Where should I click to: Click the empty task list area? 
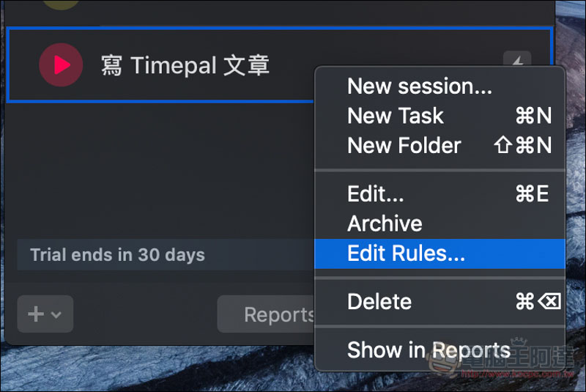click(160, 170)
